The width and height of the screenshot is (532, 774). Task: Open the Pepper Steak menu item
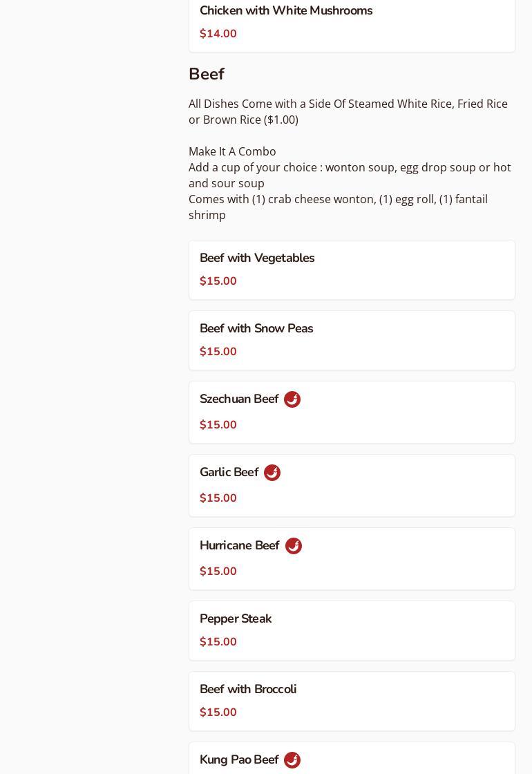(236, 619)
